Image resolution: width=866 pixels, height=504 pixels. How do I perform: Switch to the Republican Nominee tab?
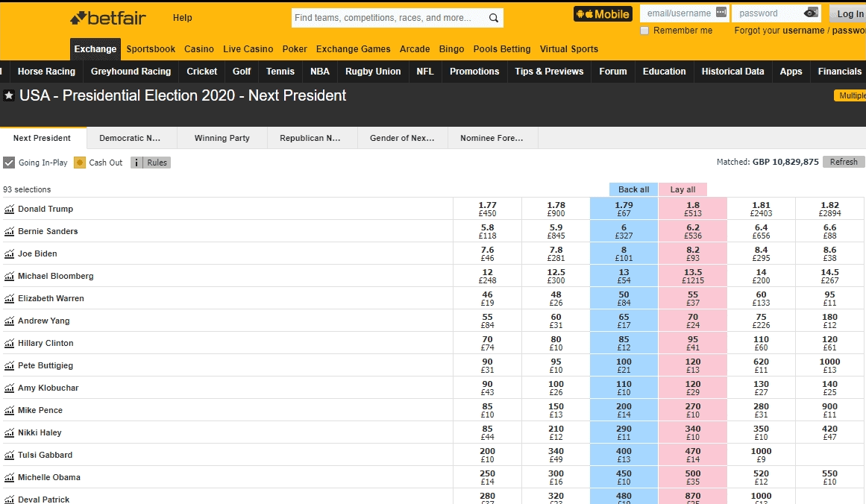312,138
